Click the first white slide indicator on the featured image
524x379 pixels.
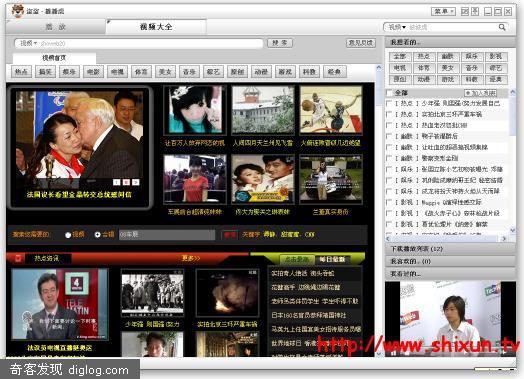click(116, 182)
